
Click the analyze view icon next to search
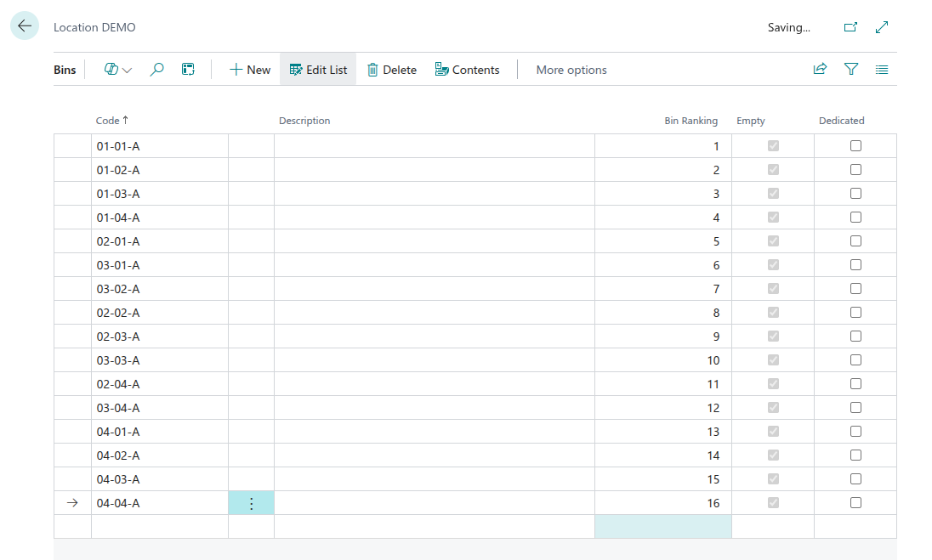click(x=188, y=70)
